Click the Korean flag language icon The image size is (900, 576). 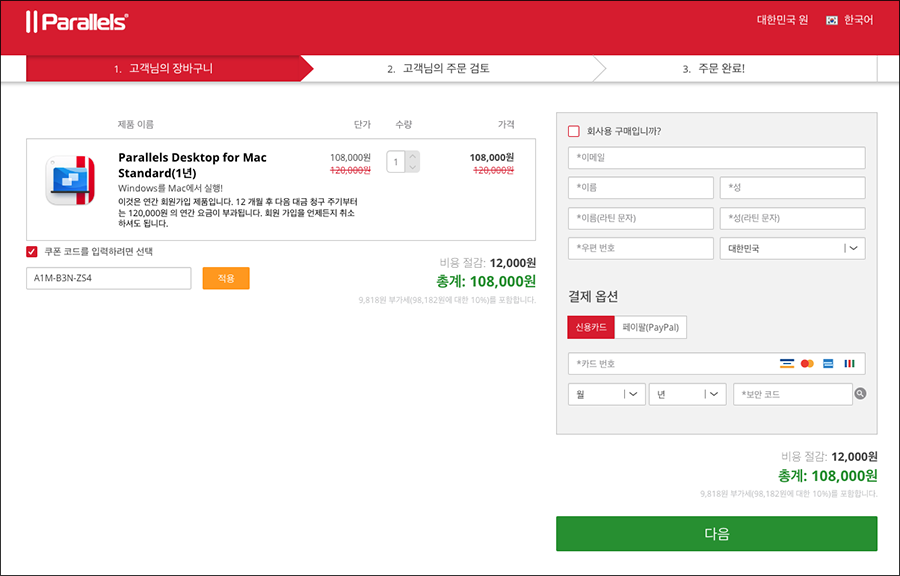832,21
